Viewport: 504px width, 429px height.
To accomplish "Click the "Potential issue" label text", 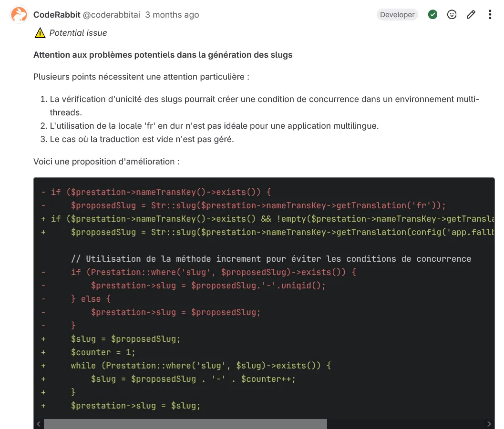I will click(78, 33).
